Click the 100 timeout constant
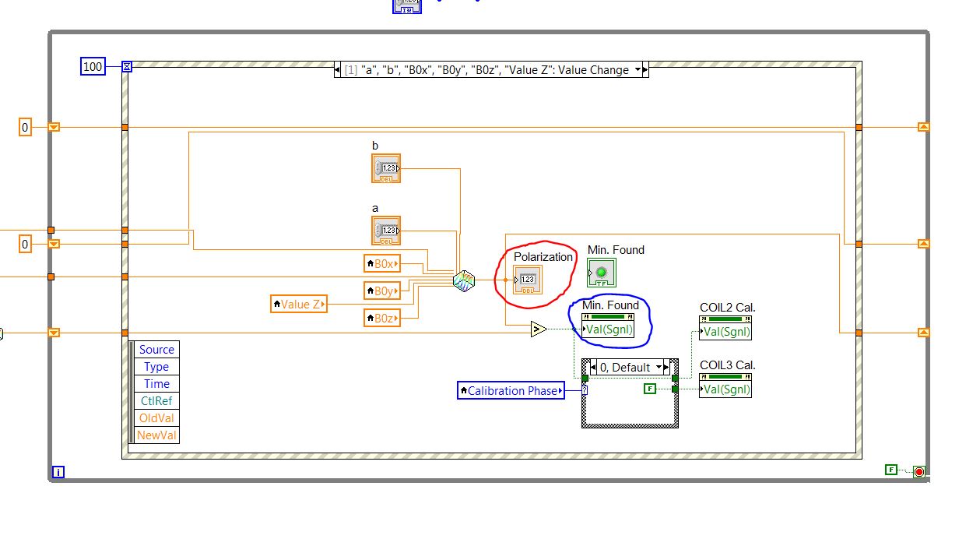This screenshot has width=980, height=539. click(92, 66)
